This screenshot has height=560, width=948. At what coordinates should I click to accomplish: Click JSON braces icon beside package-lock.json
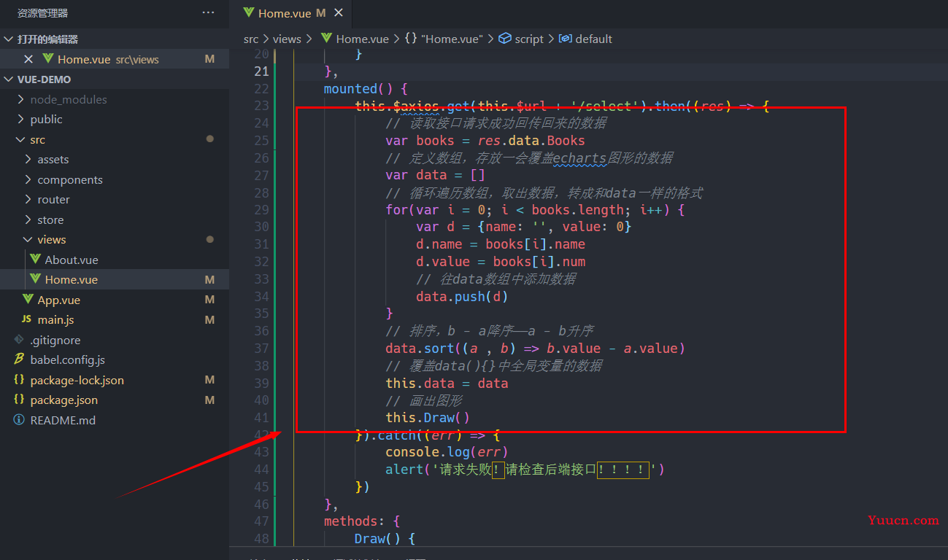(19, 380)
